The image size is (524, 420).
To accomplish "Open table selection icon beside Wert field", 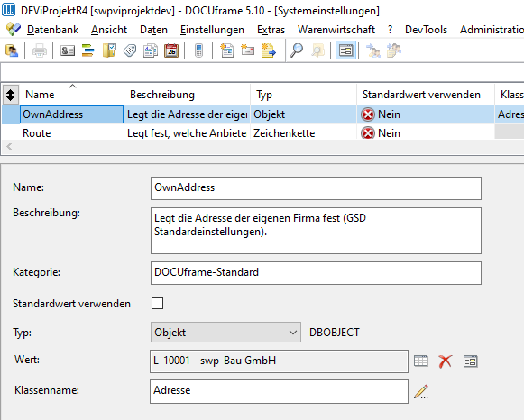I will point(421,361).
